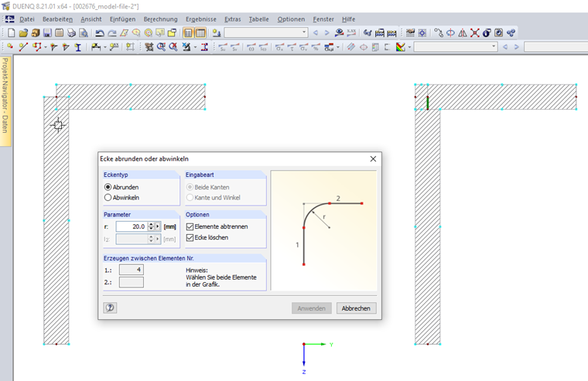This screenshot has height=381, width=588.
Task: Open the Extras menu
Action: (x=233, y=19)
